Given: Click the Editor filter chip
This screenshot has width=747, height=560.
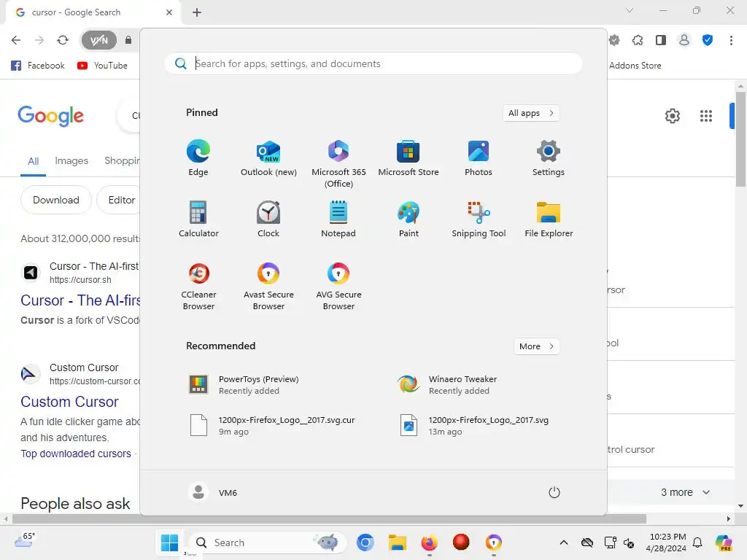Looking at the screenshot, I should pos(122,200).
